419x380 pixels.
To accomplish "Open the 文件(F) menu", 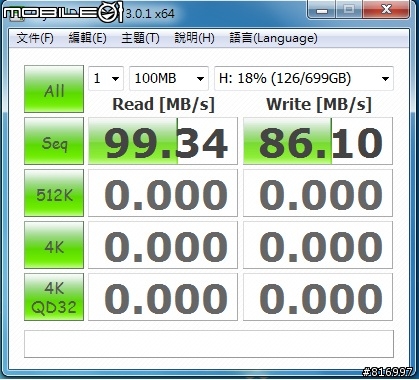I will pyautogui.click(x=35, y=38).
